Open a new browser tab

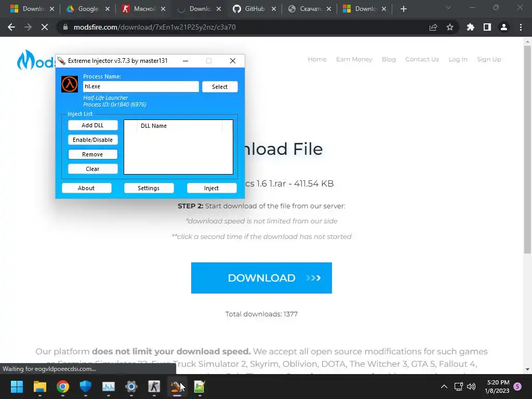403,9
